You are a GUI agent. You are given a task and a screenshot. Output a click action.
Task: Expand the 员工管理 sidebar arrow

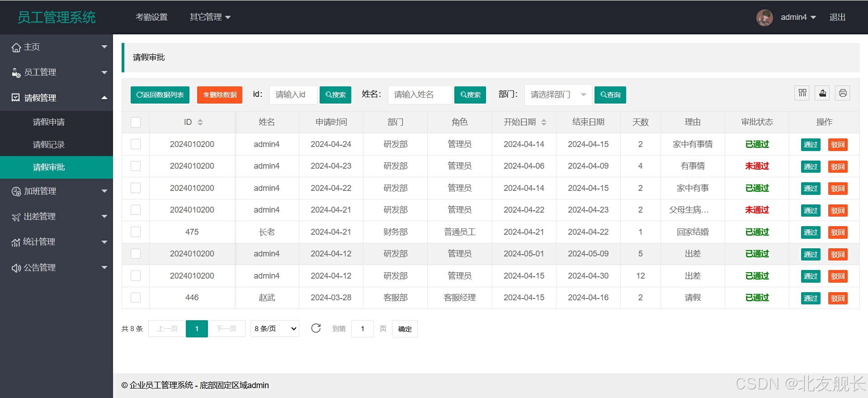coord(104,72)
